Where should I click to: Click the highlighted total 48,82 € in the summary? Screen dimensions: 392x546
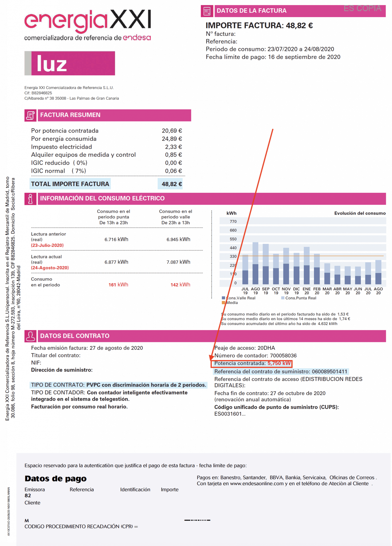(x=170, y=184)
